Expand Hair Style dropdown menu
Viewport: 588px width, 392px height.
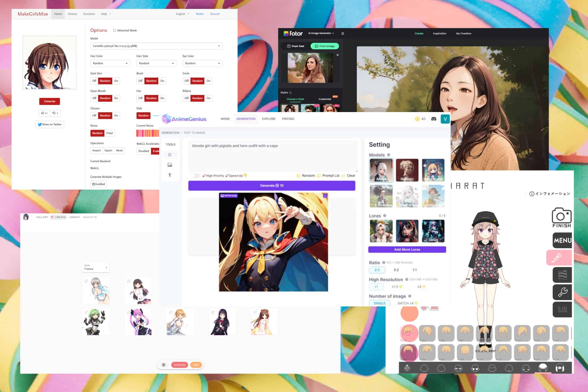pyautogui.click(x=155, y=63)
